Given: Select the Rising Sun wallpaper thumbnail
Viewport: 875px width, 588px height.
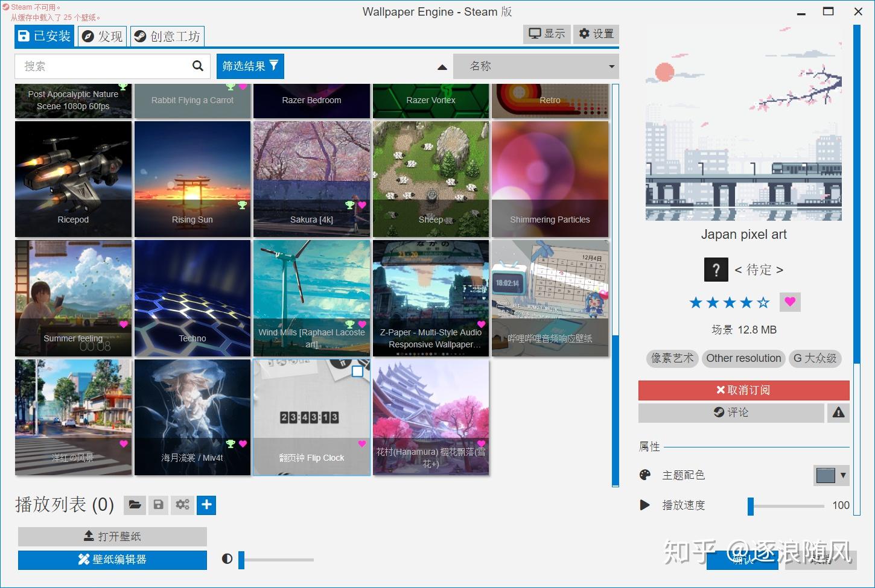Looking at the screenshot, I should tap(192, 179).
